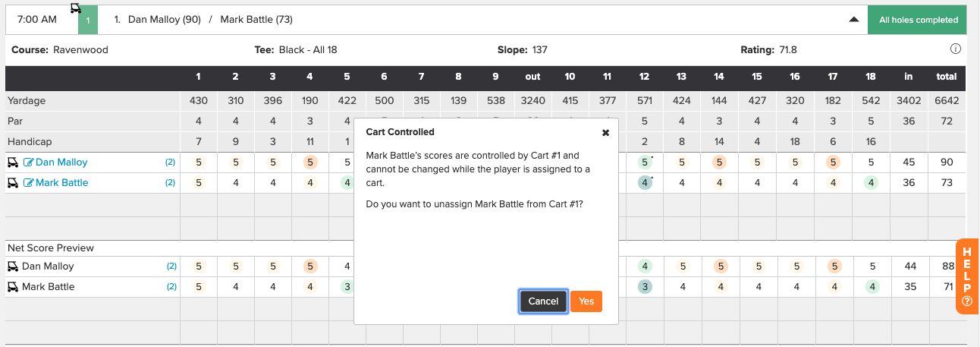Open the Dan Malloy player link
Screen dimensions: 980x347
click(x=61, y=162)
